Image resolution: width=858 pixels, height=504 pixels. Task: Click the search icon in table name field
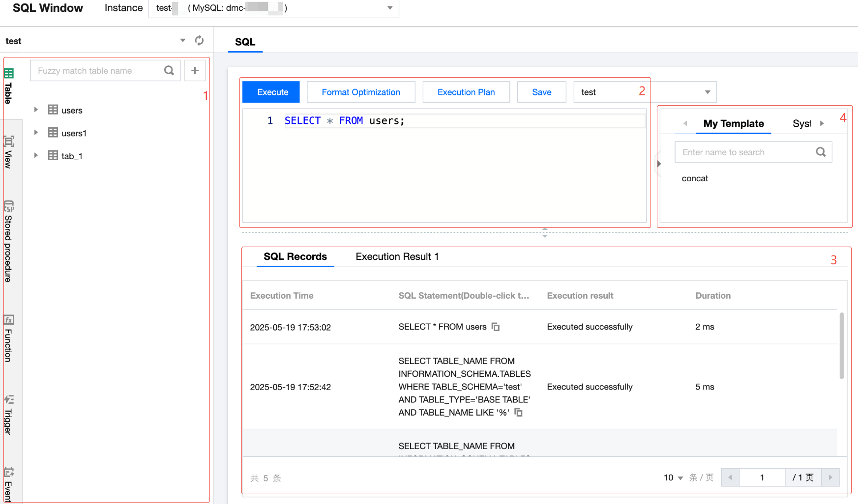click(x=169, y=71)
